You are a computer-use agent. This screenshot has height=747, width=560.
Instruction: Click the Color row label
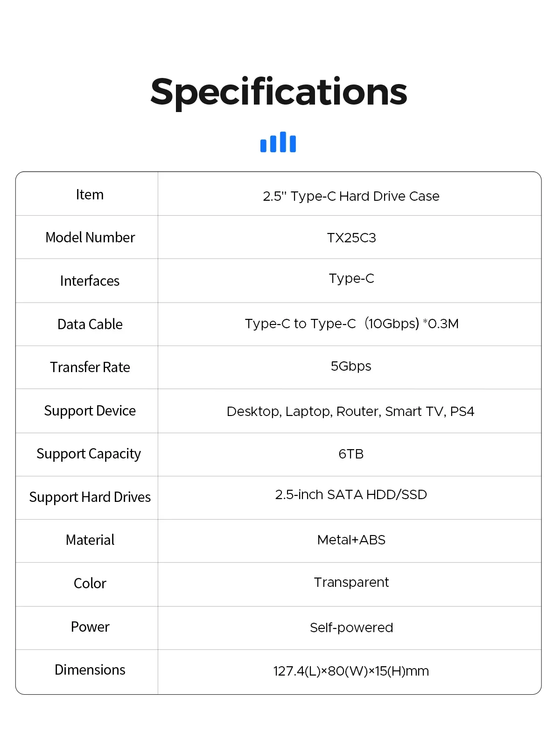(90, 584)
